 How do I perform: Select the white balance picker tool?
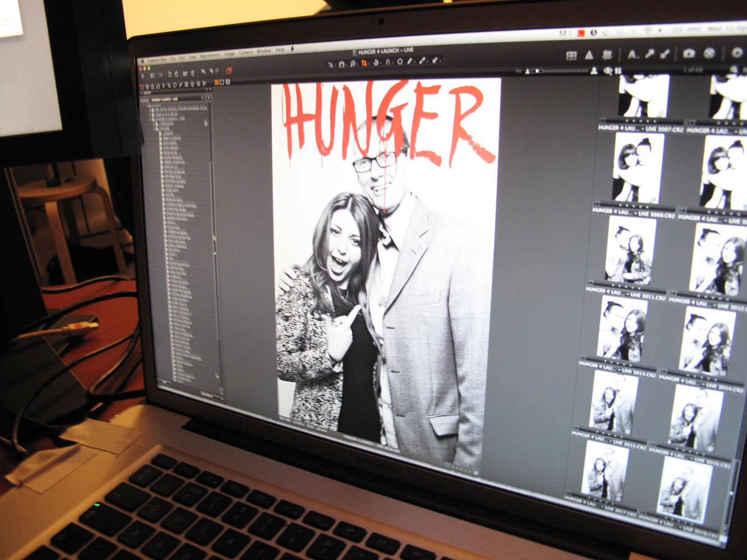(x=410, y=61)
